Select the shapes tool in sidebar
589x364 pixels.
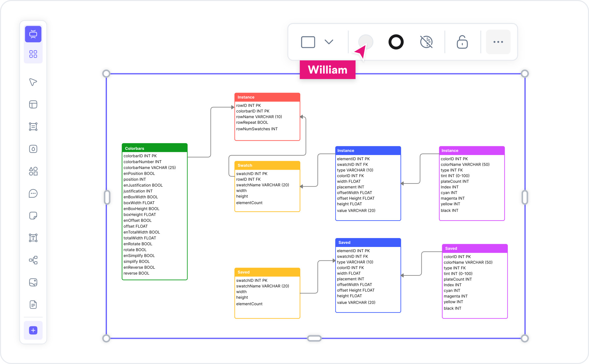click(33, 171)
